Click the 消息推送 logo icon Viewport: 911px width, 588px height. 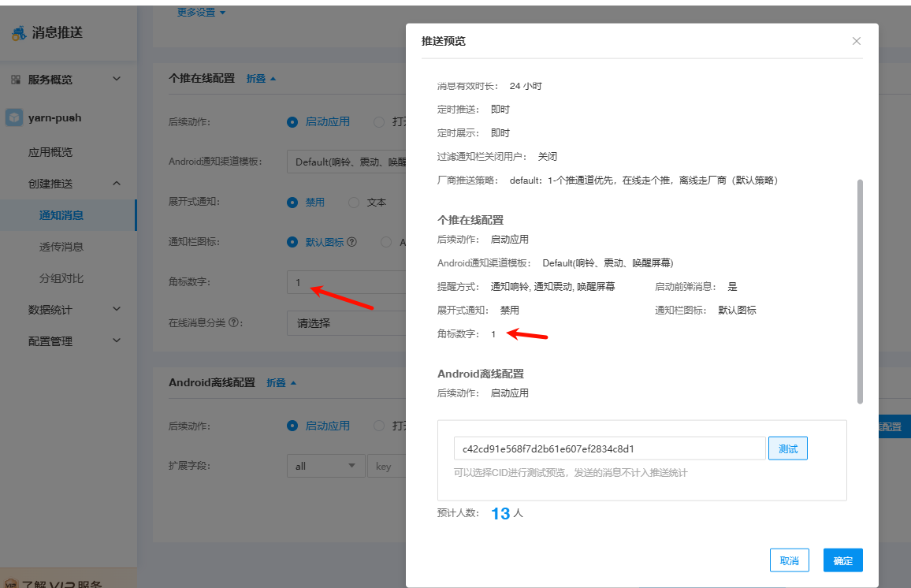point(18,33)
